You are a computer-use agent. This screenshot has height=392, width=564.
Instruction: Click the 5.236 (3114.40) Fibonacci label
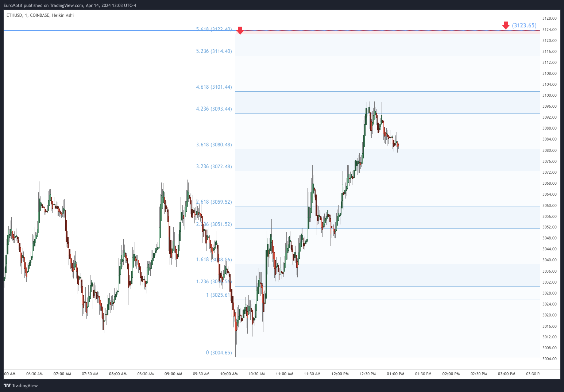tap(214, 51)
